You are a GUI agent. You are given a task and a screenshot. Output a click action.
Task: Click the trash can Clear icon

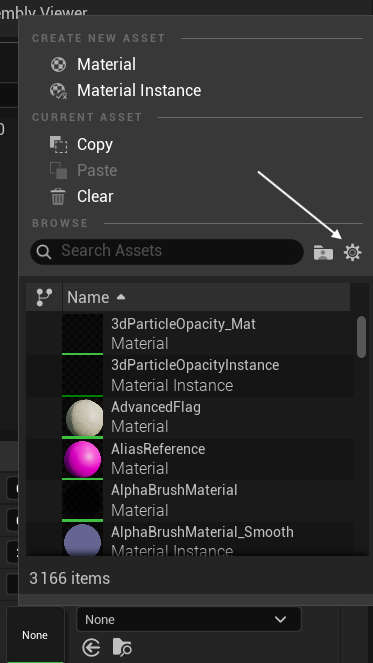click(x=58, y=197)
